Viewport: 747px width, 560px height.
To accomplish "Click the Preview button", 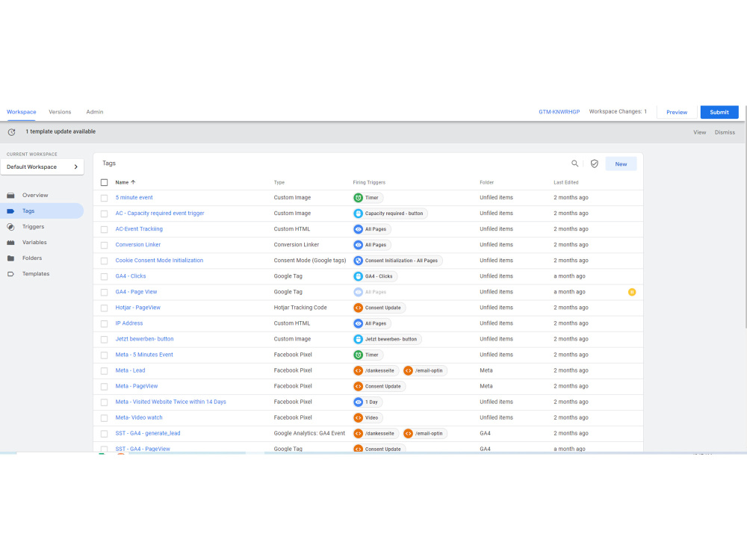I will coord(677,112).
